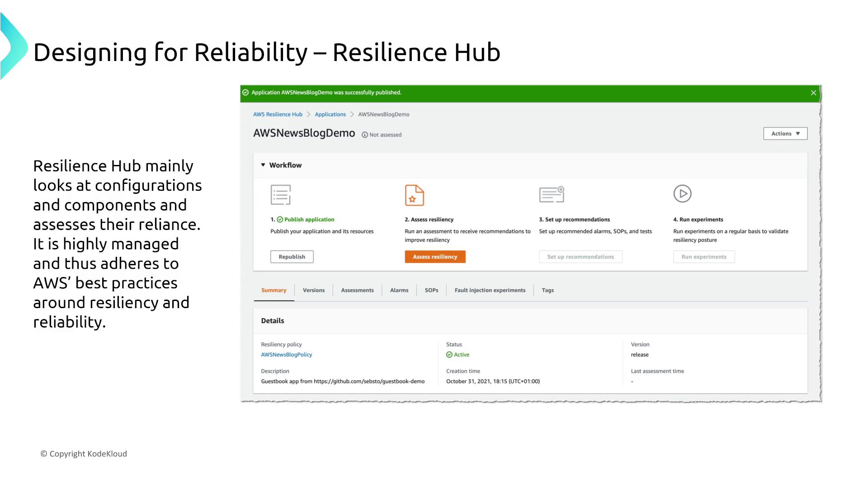Open the Actions dropdown menu
The image size is (868, 488).
coord(785,134)
